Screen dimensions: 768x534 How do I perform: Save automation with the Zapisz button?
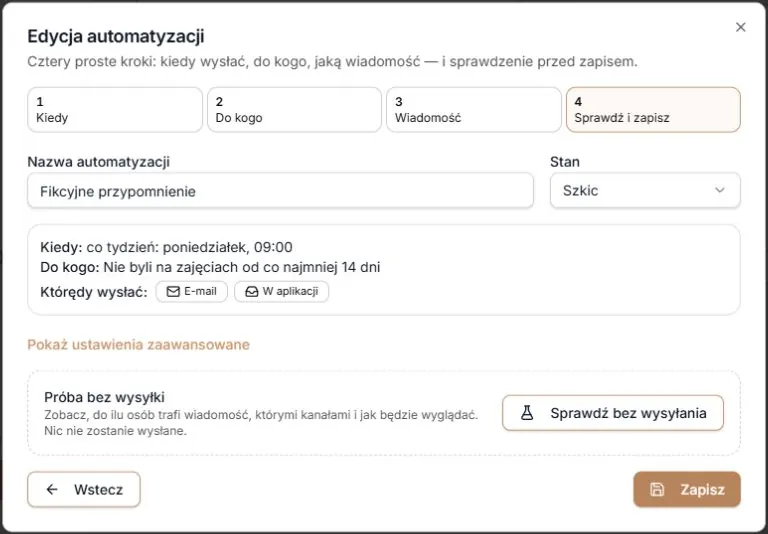coord(687,489)
